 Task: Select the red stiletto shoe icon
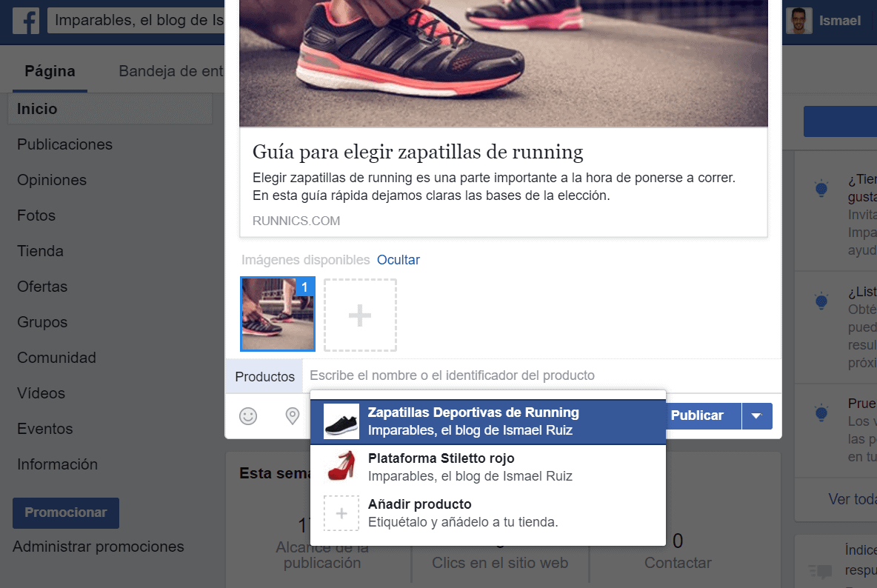341,467
